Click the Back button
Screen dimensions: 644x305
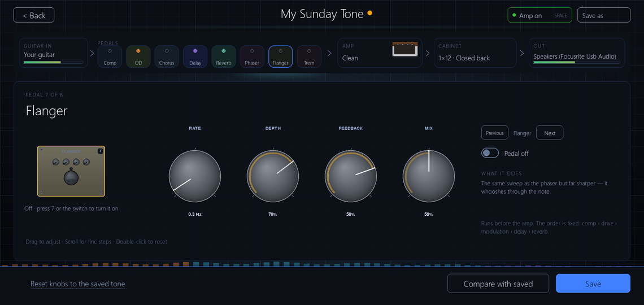pyautogui.click(x=34, y=15)
